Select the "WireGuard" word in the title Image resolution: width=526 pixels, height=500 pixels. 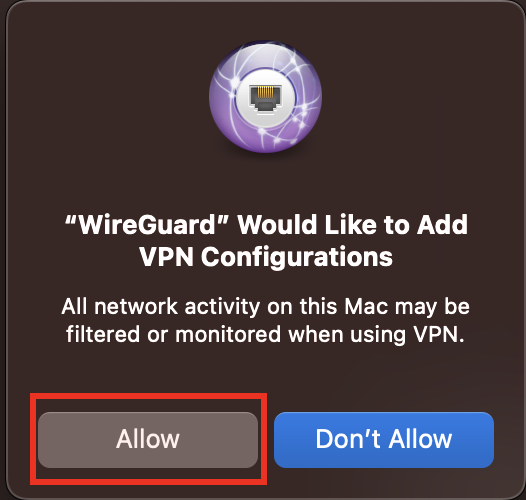(147, 225)
